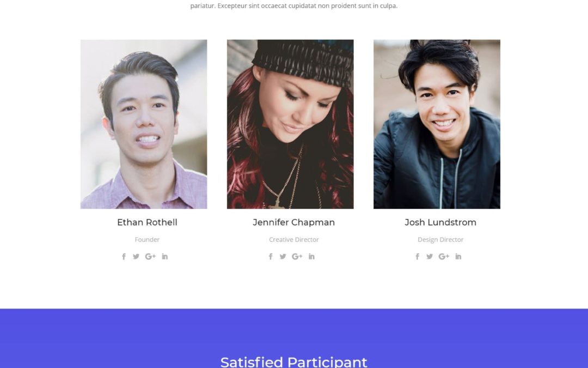
Task: Click the Creative Director job title
Action: 294,240
